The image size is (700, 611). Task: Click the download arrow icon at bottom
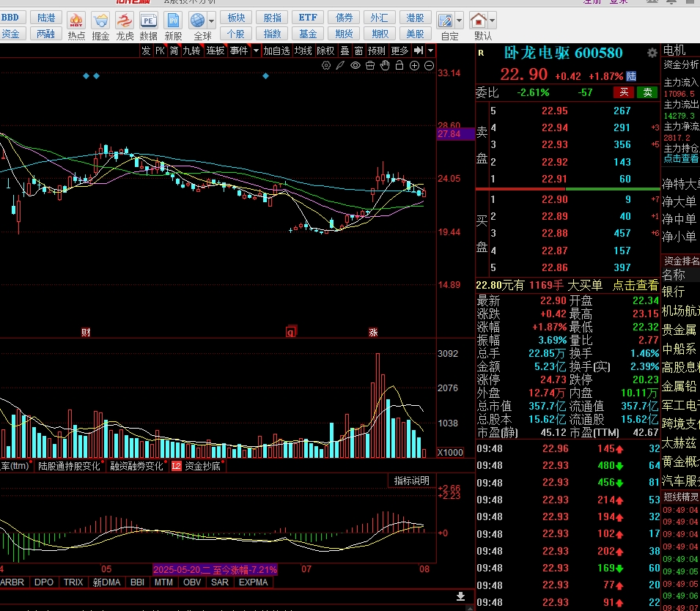(x=461, y=596)
